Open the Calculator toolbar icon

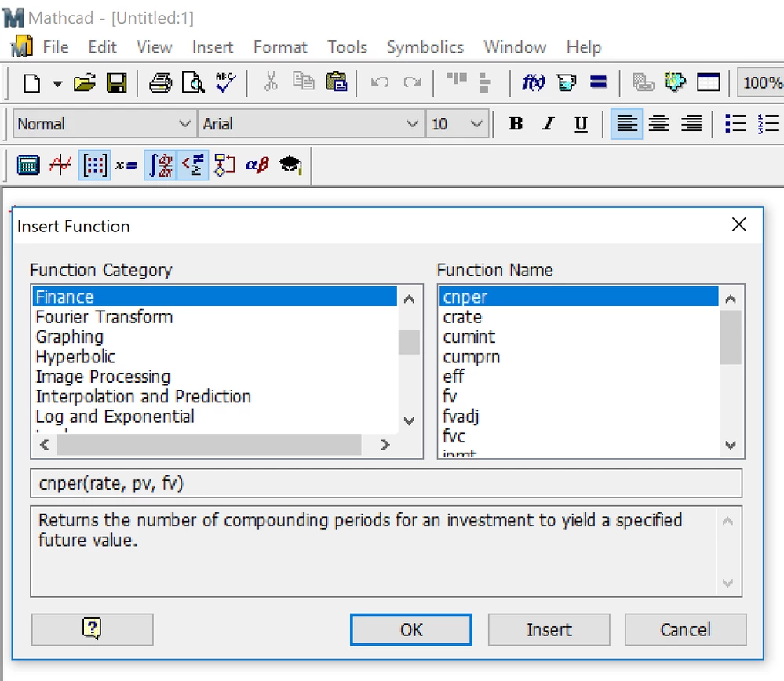[28, 165]
